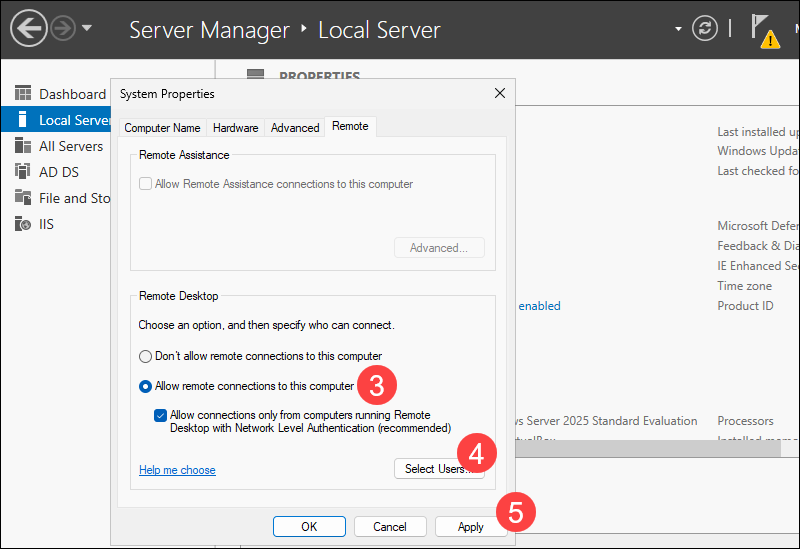Viewport: 800px width, 549px height.
Task: Click the back navigation arrow icon
Action: [29, 28]
